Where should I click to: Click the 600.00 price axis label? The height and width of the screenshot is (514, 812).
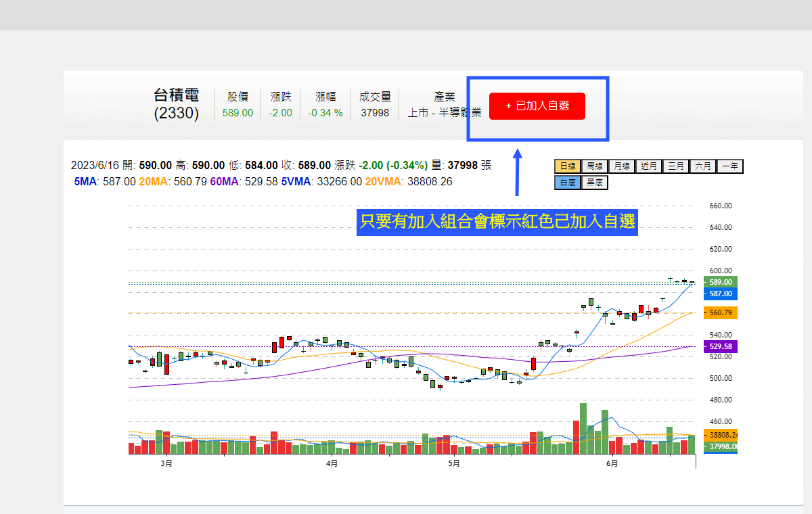click(721, 271)
